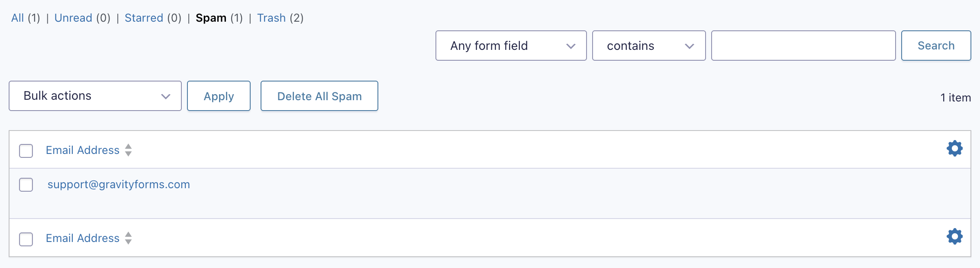Tick select-all checkbox in table footer

(x=26, y=239)
